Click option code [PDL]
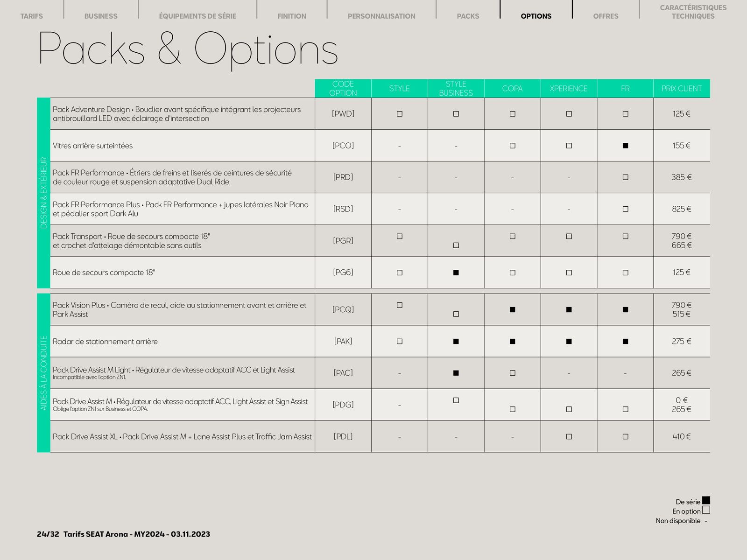Viewport: 747px width, 560px height. pos(343,437)
